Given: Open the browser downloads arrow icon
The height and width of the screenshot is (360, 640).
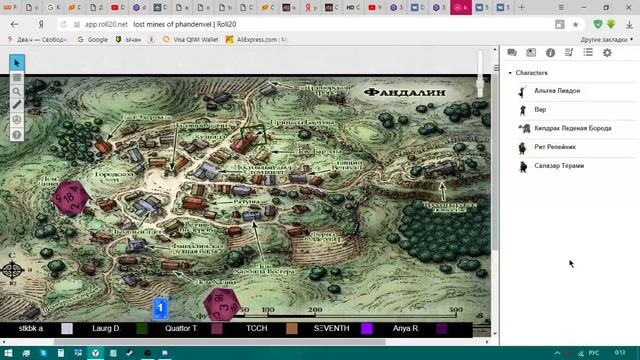Looking at the screenshot, I should (629, 24).
